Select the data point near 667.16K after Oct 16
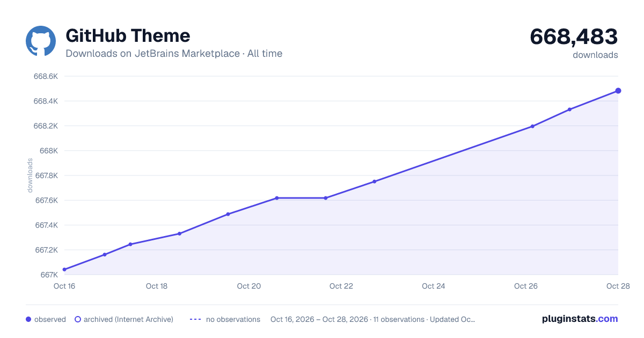The height and width of the screenshot is (338, 644). (105, 254)
